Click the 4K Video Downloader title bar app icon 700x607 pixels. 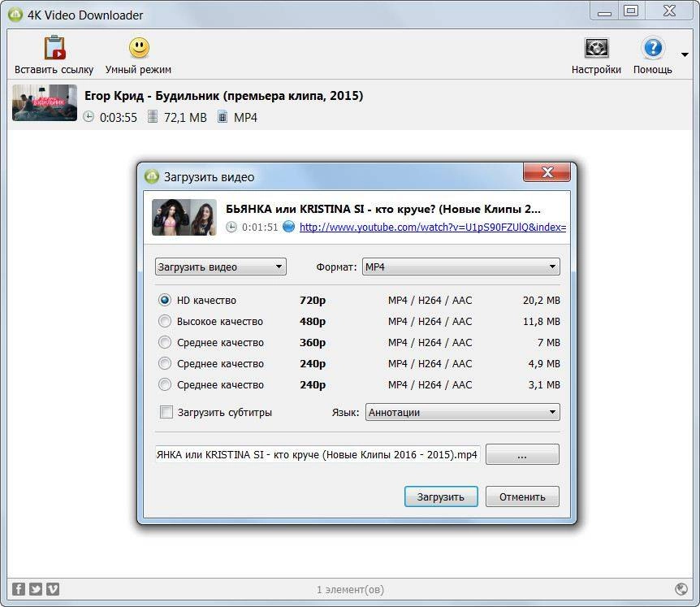15,15
